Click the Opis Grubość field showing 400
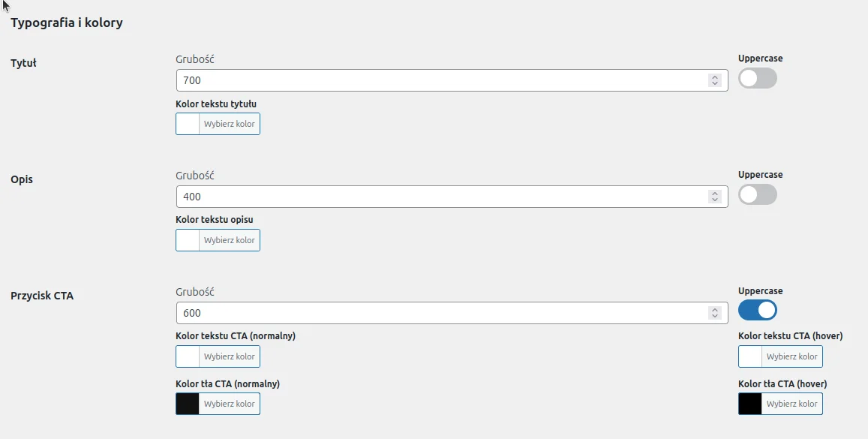 point(443,197)
